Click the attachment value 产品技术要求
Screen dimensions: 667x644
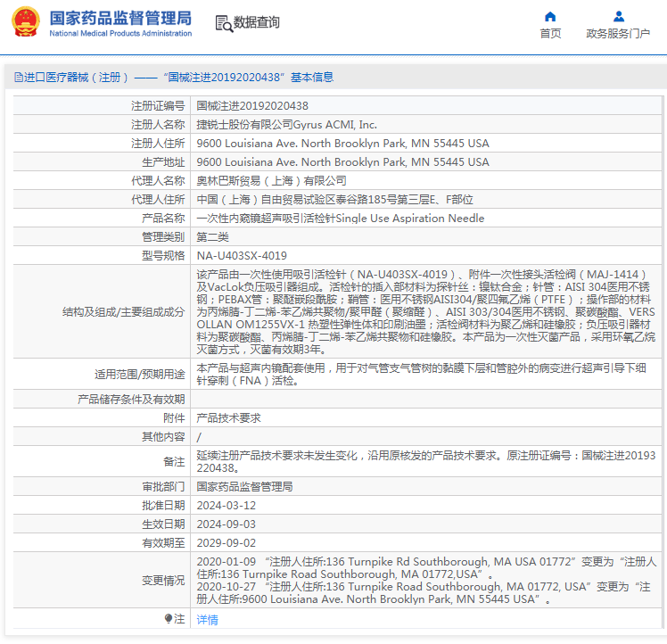pos(229,418)
